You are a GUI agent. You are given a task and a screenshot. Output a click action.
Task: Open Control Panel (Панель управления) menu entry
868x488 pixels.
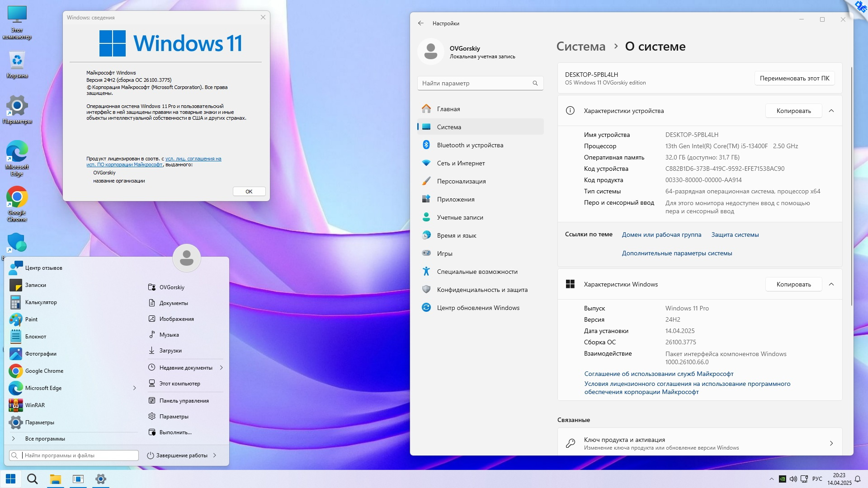(x=184, y=401)
